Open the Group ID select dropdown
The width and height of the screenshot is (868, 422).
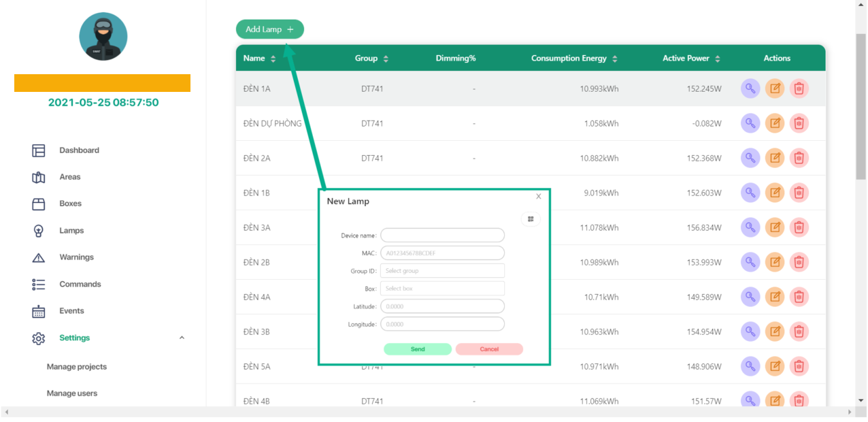click(x=442, y=271)
